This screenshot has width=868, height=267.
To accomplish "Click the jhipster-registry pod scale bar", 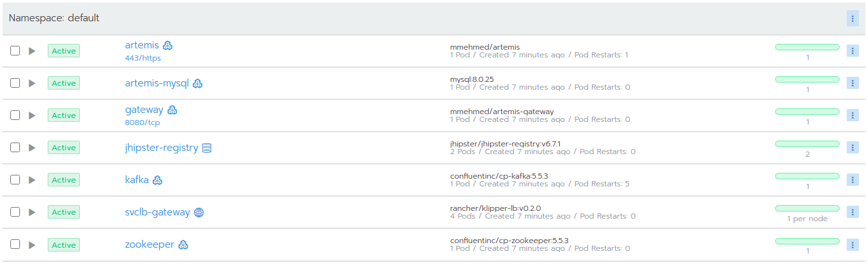I will [x=807, y=144].
